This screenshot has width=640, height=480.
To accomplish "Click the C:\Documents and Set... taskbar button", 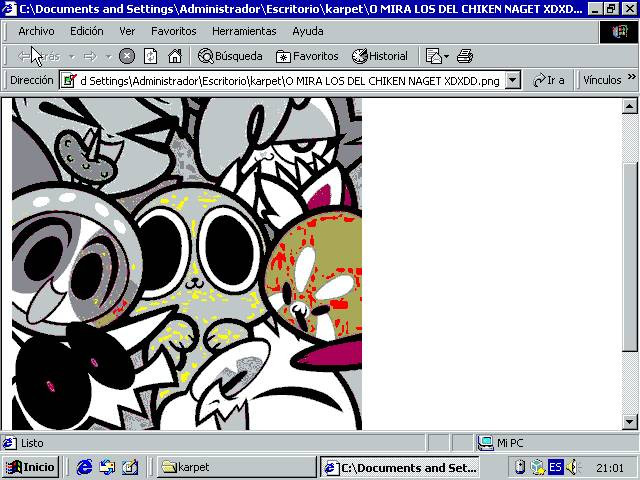I will coord(400,467).
